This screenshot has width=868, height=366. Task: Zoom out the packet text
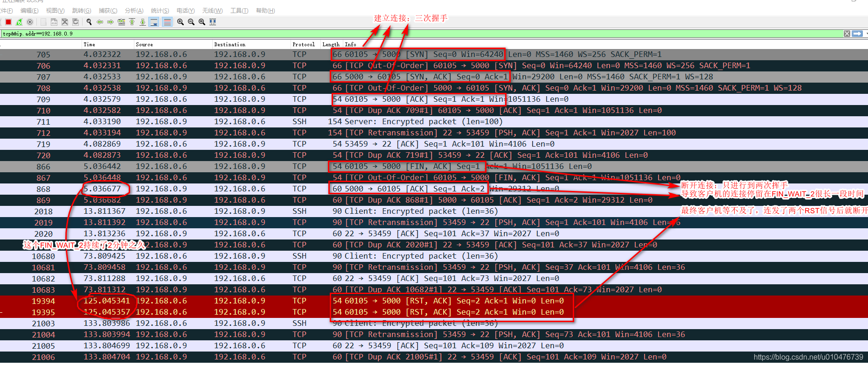click(x=191, y=22)
